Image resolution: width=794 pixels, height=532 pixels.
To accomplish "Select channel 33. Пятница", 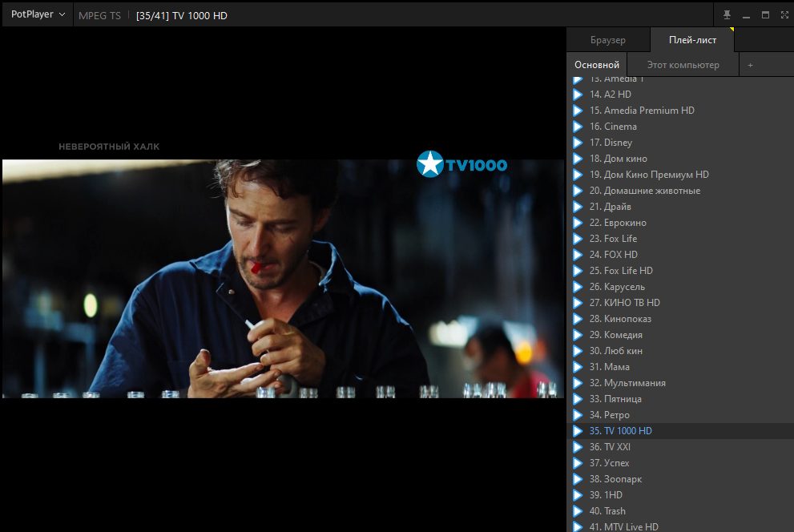I will point(680,399).
